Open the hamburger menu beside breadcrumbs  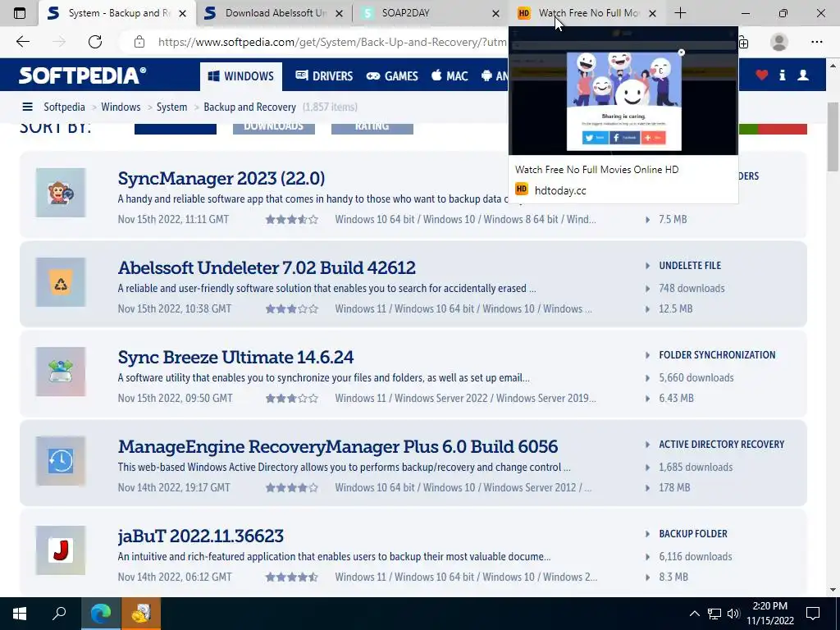[x=27, y=107]
